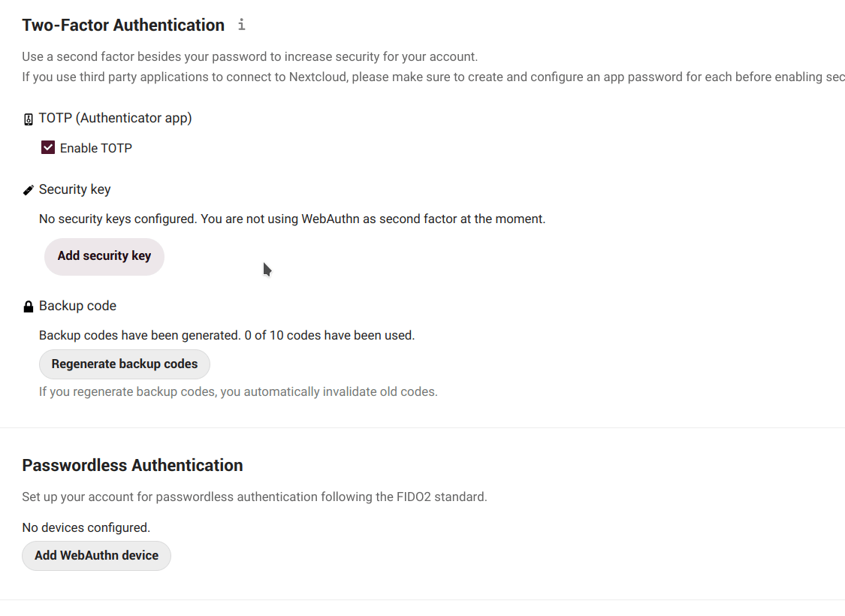Image resolution: width=845 pixels, height=616 pixels.
Task: Click the info icon beside Two-Factor Authentication
Action: tap(241, 25)
